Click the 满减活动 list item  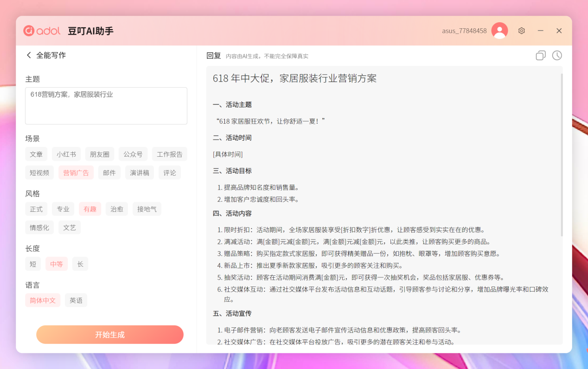[357, 242]
